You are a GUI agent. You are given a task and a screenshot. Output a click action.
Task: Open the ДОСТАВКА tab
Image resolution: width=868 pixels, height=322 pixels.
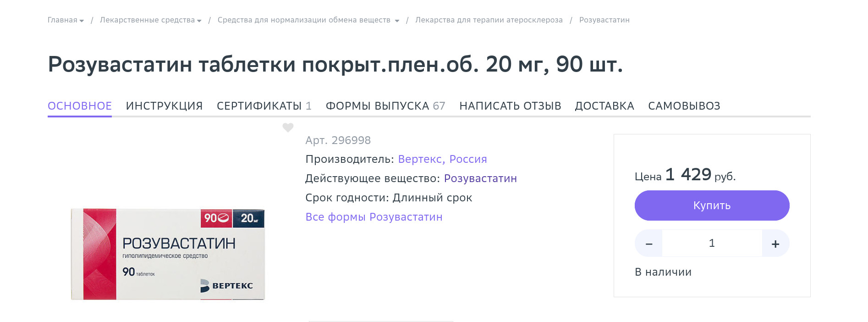[x=604, y=106]
